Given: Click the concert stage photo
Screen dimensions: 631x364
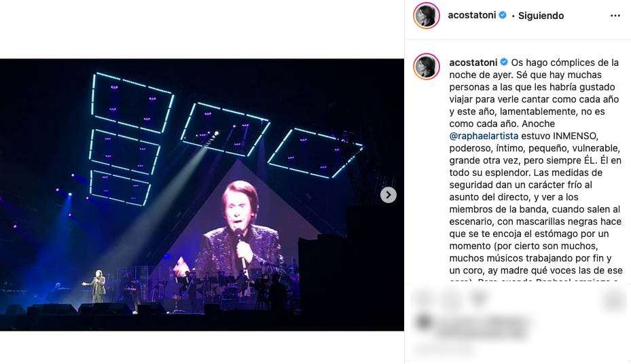Looking at the screenshot, I should tap(202, 195).
